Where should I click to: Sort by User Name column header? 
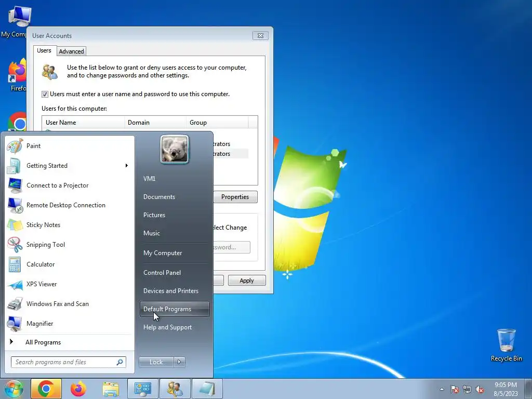coord(83,123)
